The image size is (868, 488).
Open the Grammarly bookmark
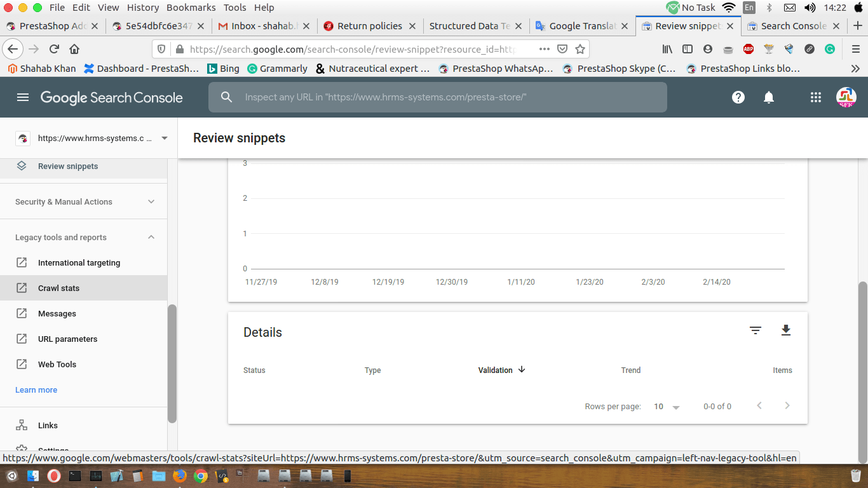point(277,69)
